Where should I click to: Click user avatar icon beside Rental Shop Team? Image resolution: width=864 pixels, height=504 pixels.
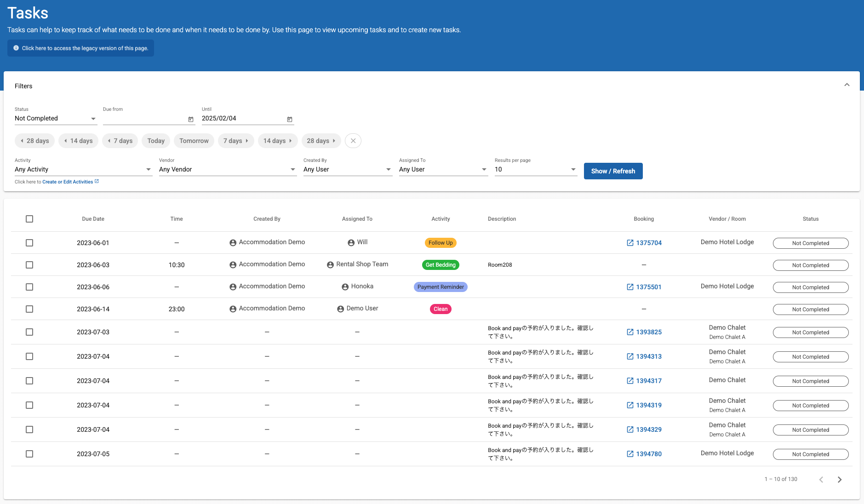coord(330,265)
